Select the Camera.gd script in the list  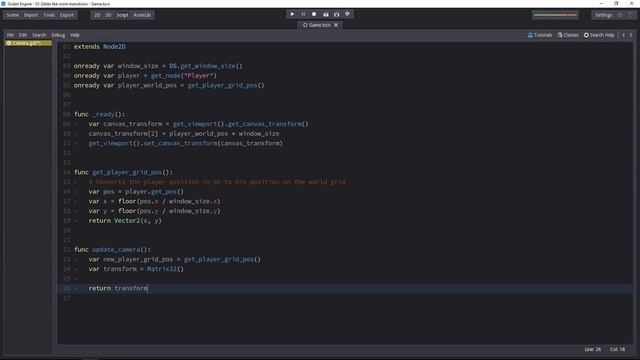[x=29, y=43]
